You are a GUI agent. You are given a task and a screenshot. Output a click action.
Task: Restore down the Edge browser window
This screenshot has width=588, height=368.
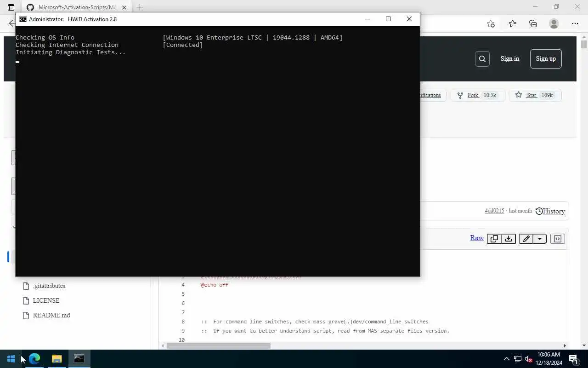tap(556, 7)
